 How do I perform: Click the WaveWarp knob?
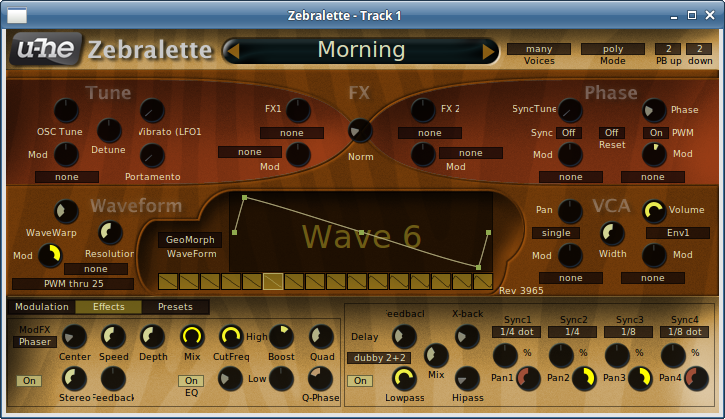(x=67, y=212)
